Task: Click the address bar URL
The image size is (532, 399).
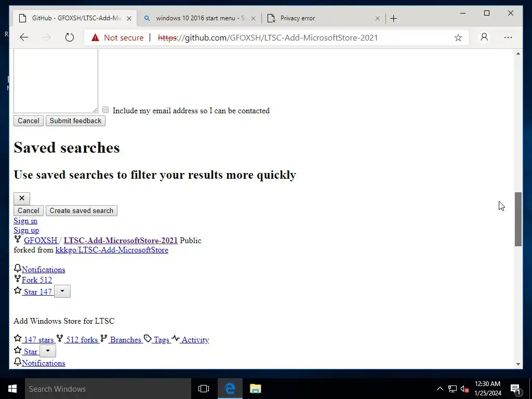Action: (x=268, y=37)
